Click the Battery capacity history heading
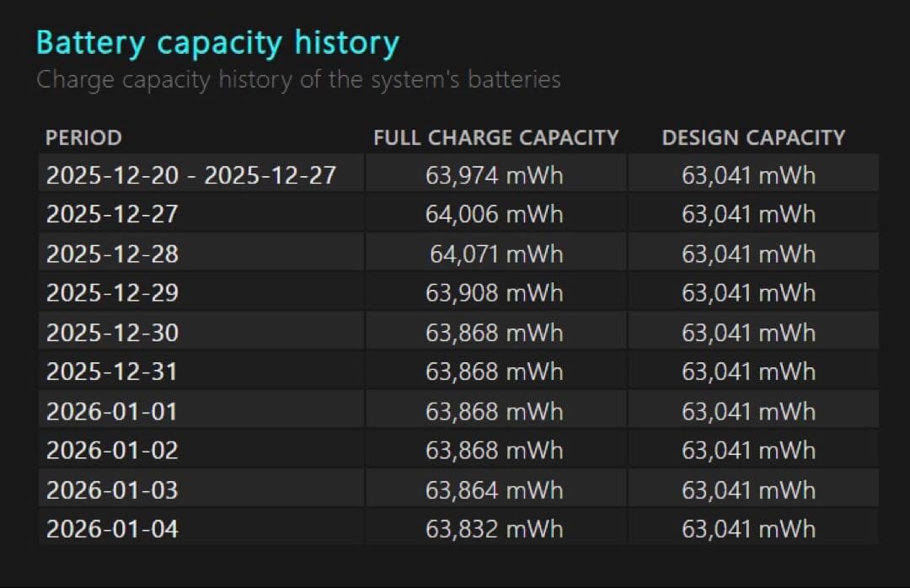This screenshot has height=588, width=910. [x=217, y=43]
